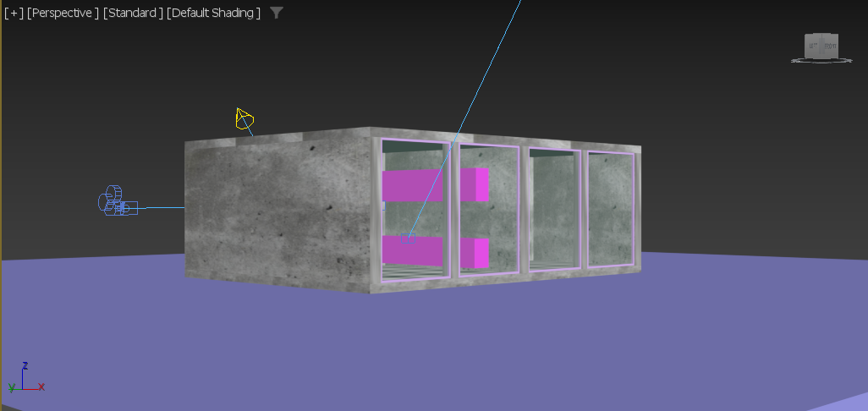Open the Perspective point-of-view viewport menu

(x=63, y=13)
